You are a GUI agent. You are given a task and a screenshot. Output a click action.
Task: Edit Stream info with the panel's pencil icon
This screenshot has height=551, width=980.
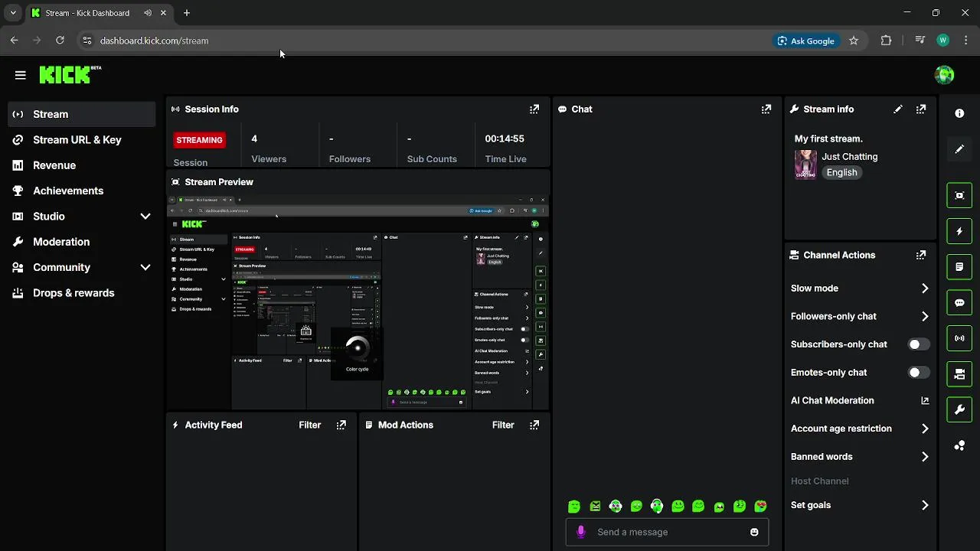898,109
